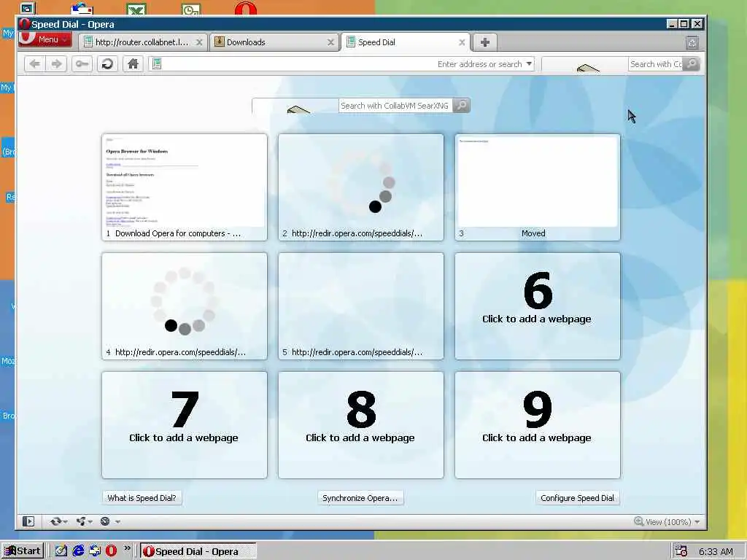Click the password wand key icon
Viewport: 747px width, 560px height.
[x=82, y=64]
